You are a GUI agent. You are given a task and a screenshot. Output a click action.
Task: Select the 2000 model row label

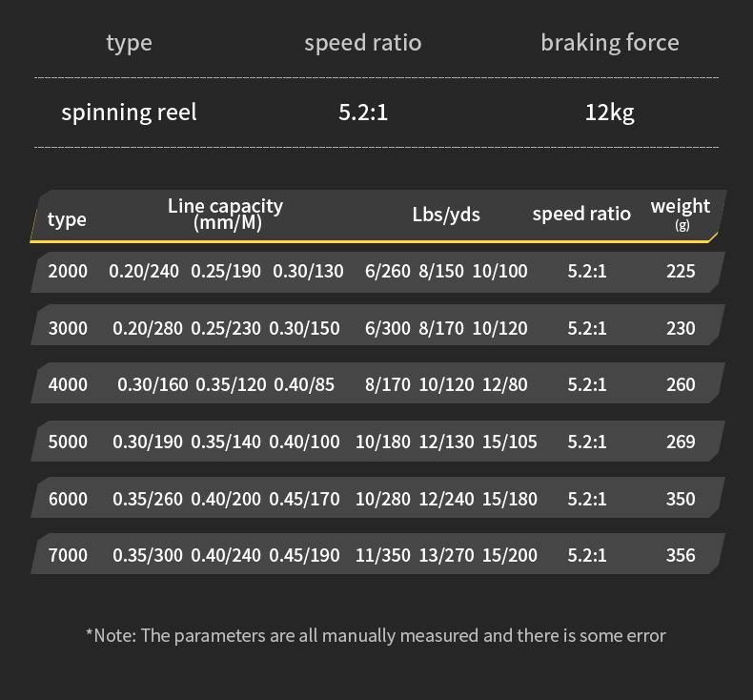pyautogui.click(x=68, y=272)
